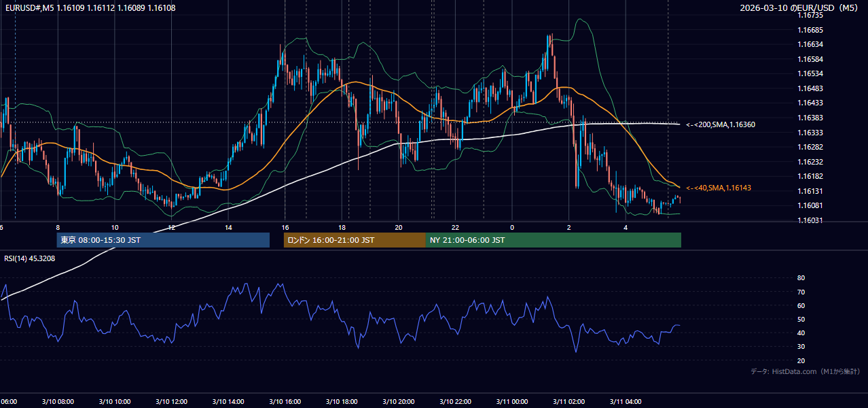Click hour tick 14 under the price chart
This screenshot has width=868, height=408.
pyautogui.click(x=228, y=228)
